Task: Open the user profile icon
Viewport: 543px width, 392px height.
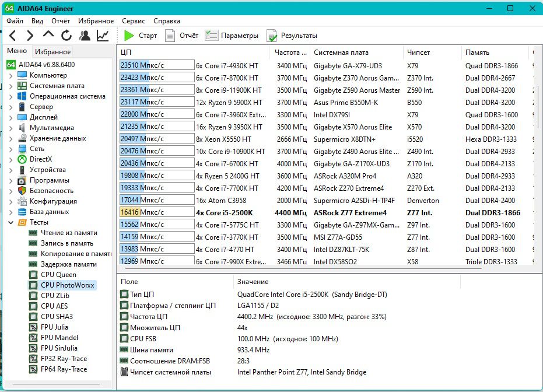Action: (x=85, y=36)
